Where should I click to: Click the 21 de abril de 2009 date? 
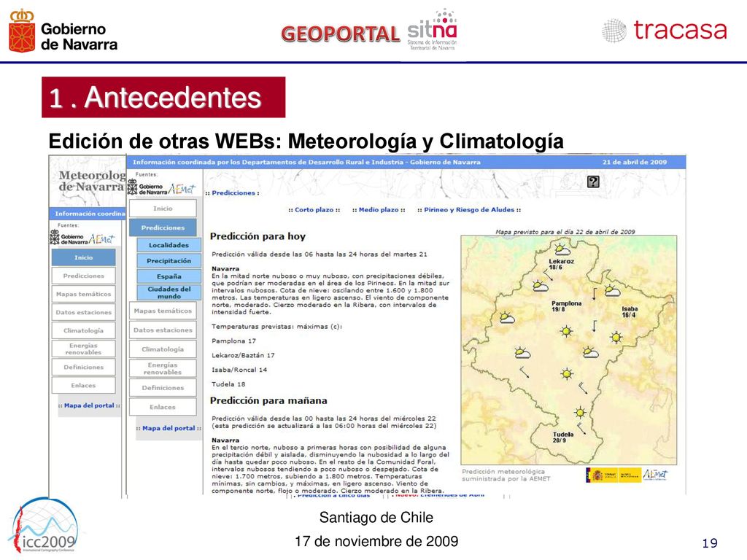635,162
